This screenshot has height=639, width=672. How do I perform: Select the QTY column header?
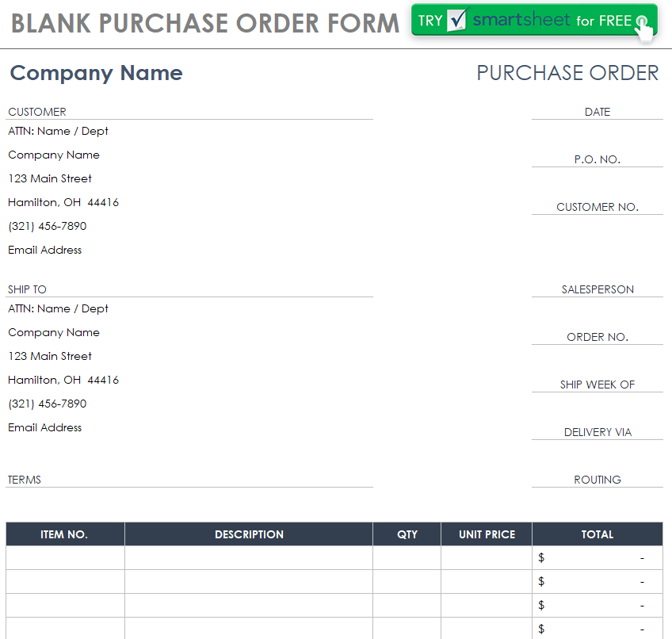[x=407, y=534]
